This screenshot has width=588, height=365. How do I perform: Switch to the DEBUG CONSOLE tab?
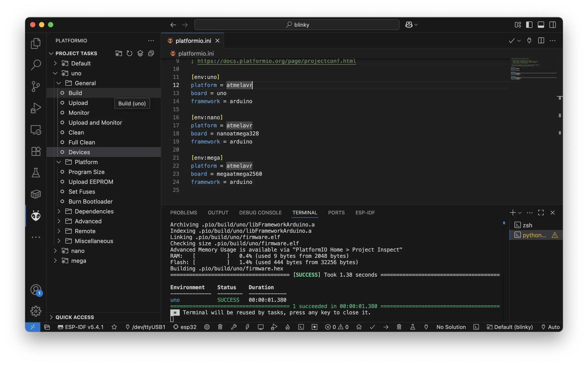pos(260,213)
